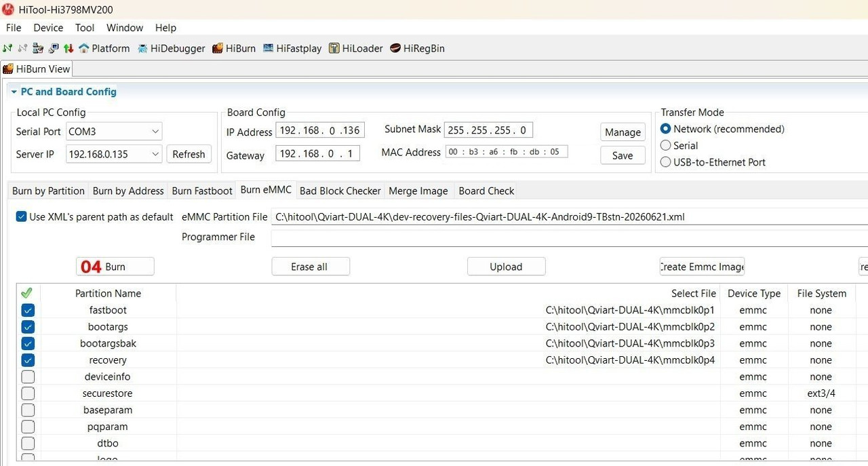Uncheck the fastboot partition checkbox

[28, 310]
